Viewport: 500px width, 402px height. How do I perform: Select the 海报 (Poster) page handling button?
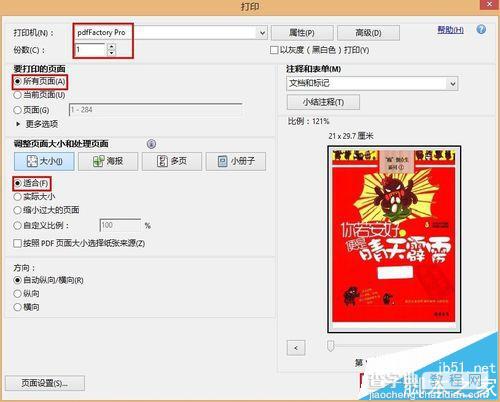[x=108, y=161]
